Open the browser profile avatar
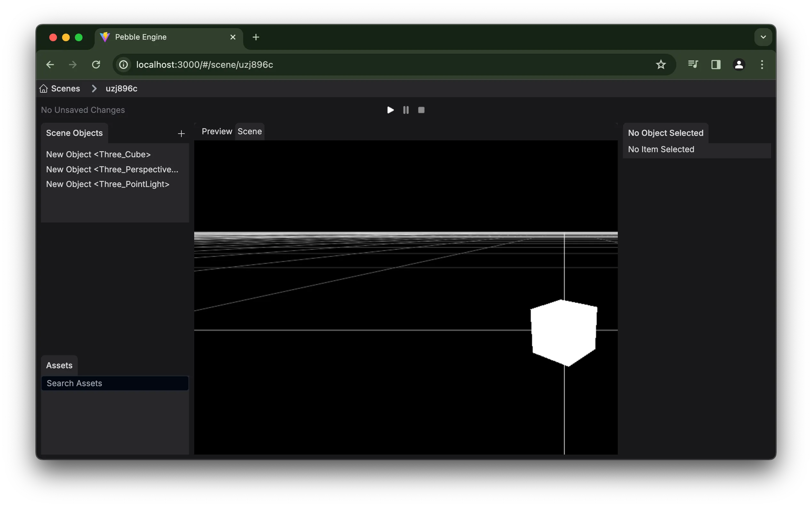The height and width of the screenshot is (507, 812). (x=739, y=64)
